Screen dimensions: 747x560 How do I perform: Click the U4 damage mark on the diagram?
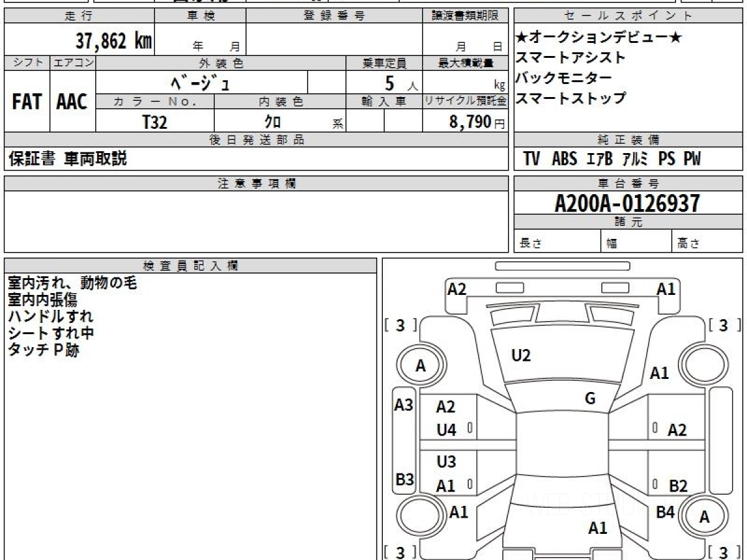coord(446,430)
